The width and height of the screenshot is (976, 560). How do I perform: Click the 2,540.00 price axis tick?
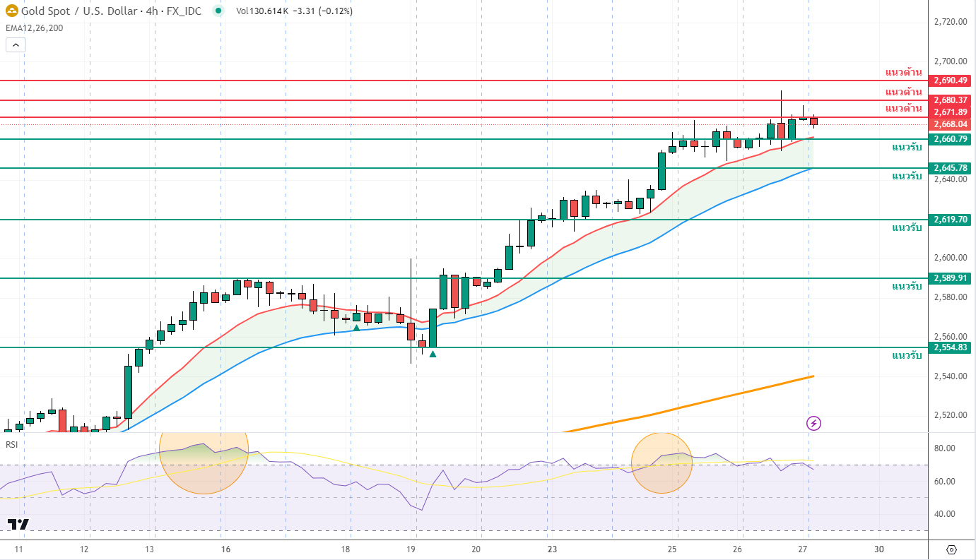949,376
